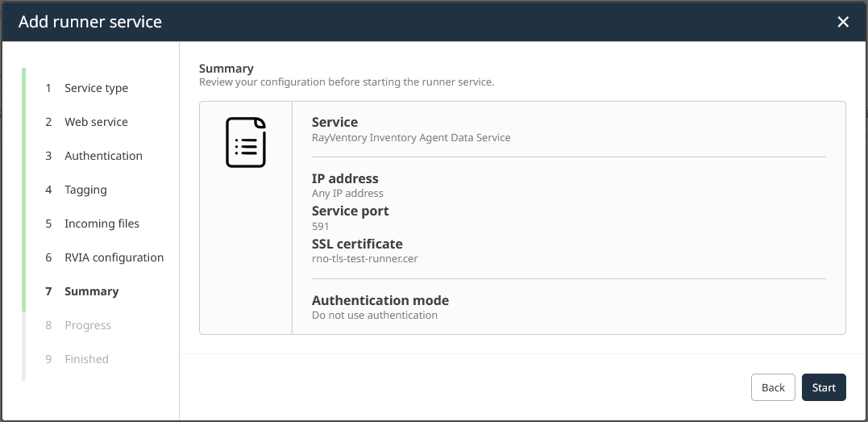Go back to the previous step
The width and height of the screenshot is (868, 422).
tap(772, 387)
